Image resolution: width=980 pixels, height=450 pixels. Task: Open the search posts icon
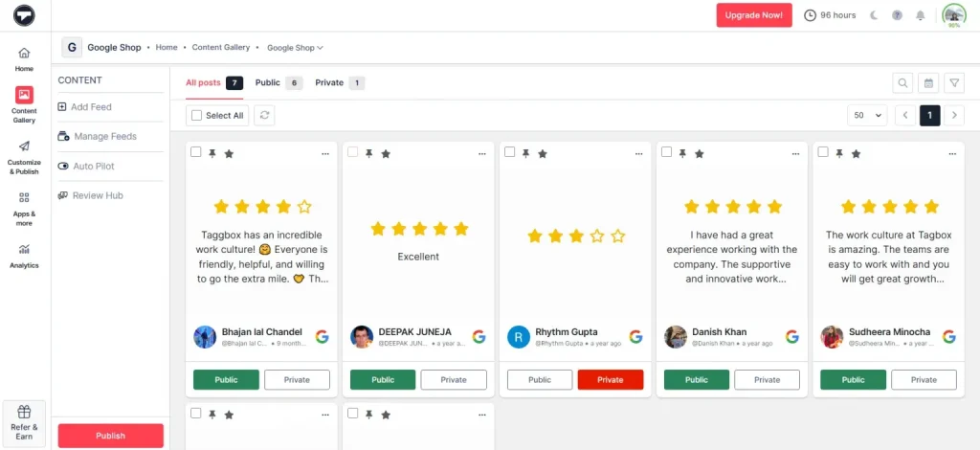[902, 83]
